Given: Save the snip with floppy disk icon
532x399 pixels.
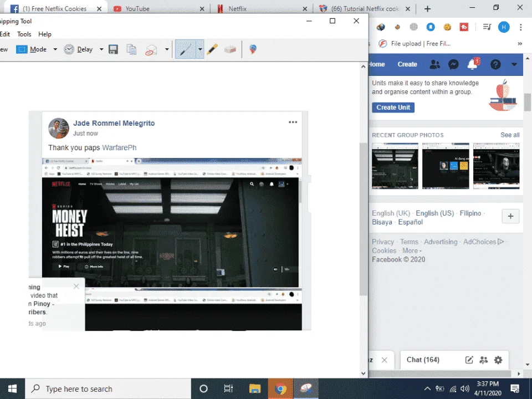Looking at the screenshot, I should click(x=113, y=49).
